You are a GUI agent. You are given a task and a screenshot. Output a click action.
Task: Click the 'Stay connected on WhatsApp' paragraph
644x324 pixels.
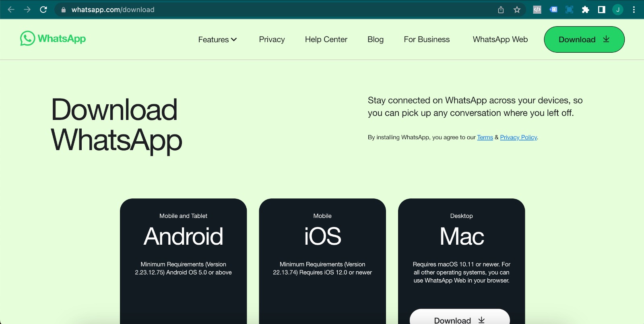pyautogui.click(x=475, y=107)
